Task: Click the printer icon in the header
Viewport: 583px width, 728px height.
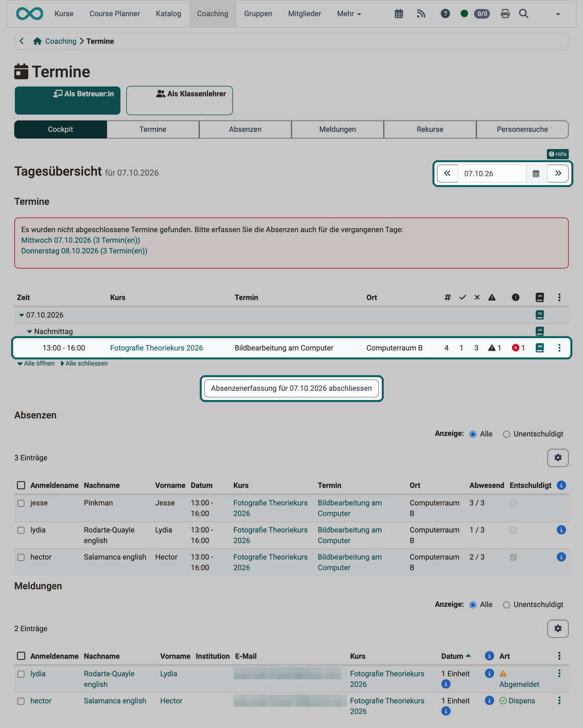Action: [505, 14]
